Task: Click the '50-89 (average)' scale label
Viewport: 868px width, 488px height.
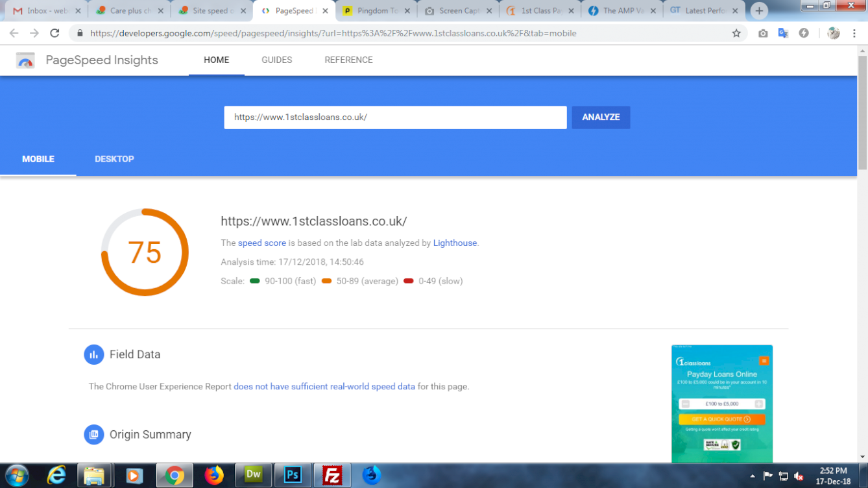Action: [x=367, y=281]
